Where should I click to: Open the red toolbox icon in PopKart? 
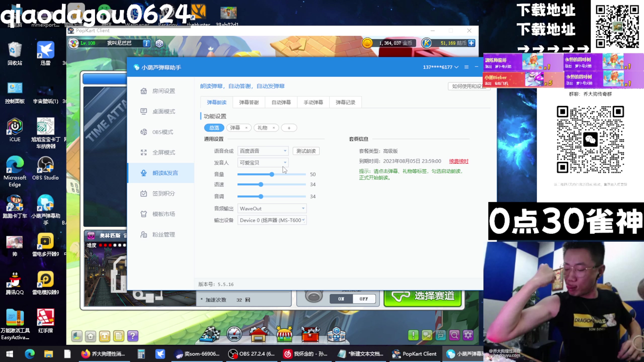(x=310, y=334)
